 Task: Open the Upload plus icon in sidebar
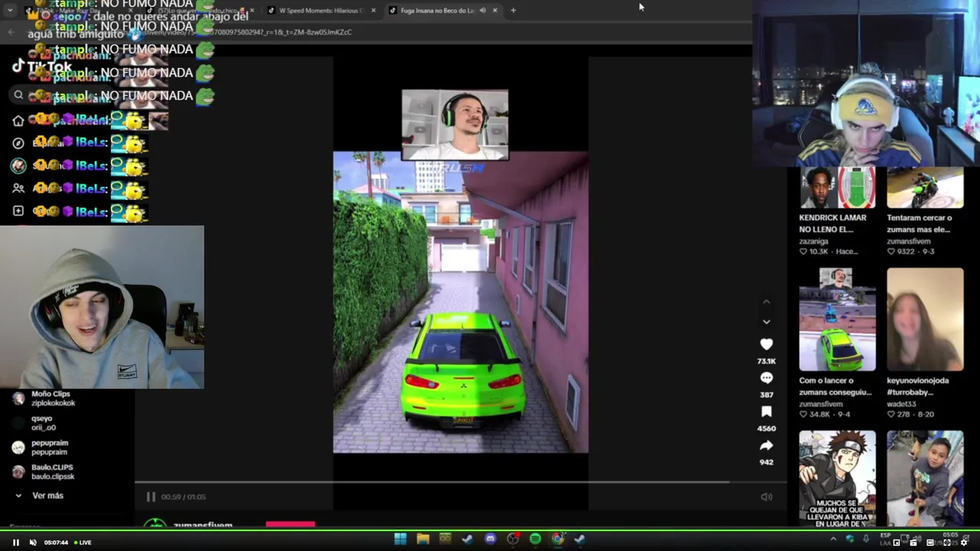tap(18, 211)
